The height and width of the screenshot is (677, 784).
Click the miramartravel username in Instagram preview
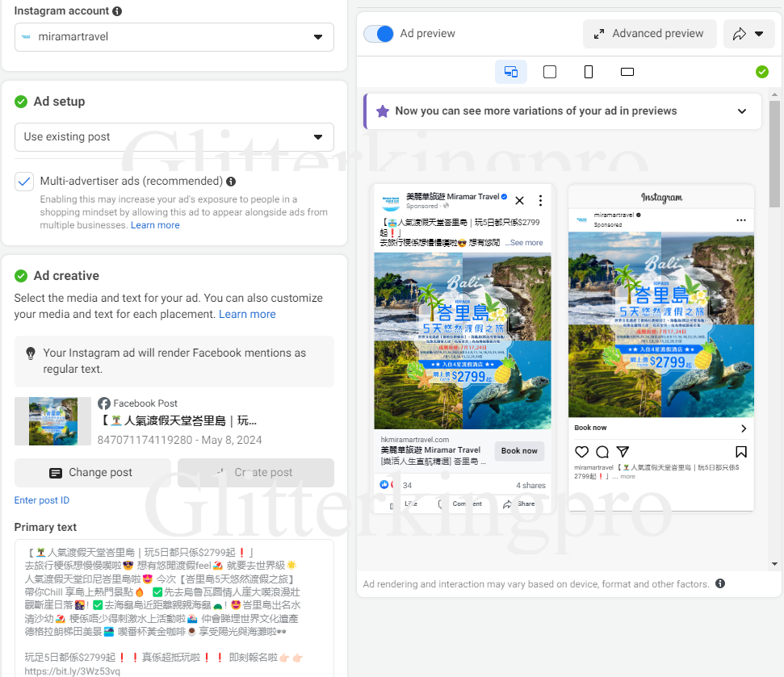[614, 215]
